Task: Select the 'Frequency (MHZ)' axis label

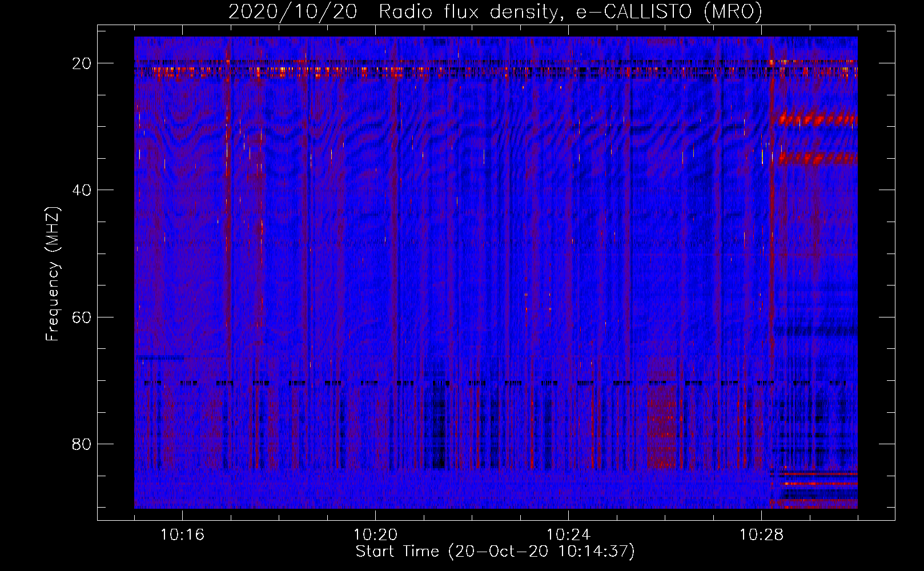Action: 53,275
